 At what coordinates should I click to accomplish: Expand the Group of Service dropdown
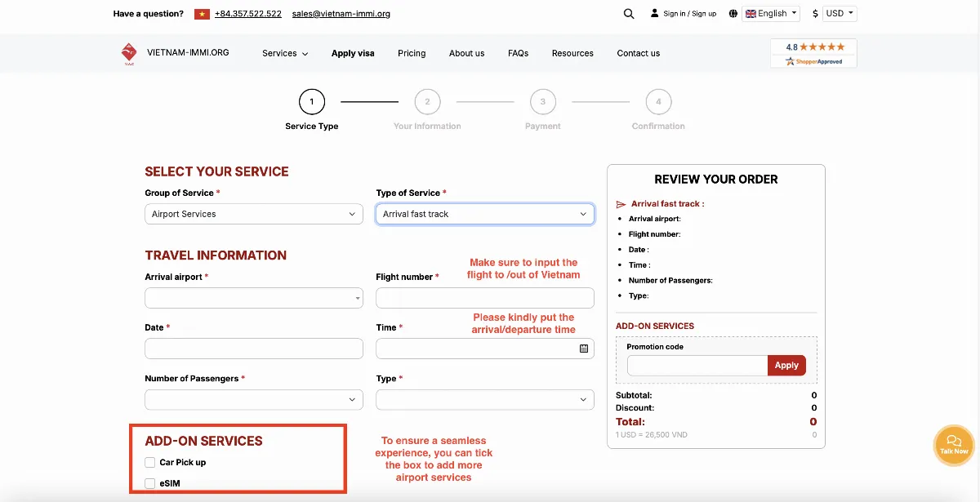tap(254, 214)
